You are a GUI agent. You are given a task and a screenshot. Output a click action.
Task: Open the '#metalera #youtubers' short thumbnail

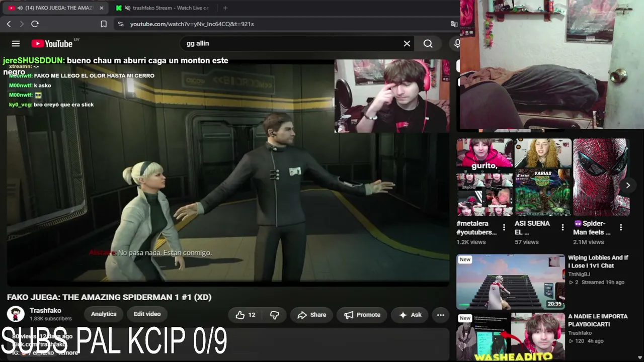[485, 177]
